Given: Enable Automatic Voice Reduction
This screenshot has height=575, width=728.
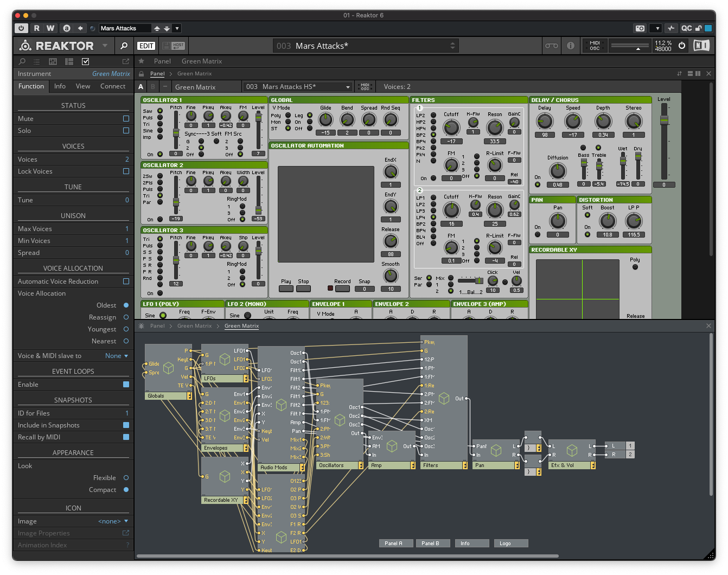Looking at the screenshot, I should tap(125, 281).
